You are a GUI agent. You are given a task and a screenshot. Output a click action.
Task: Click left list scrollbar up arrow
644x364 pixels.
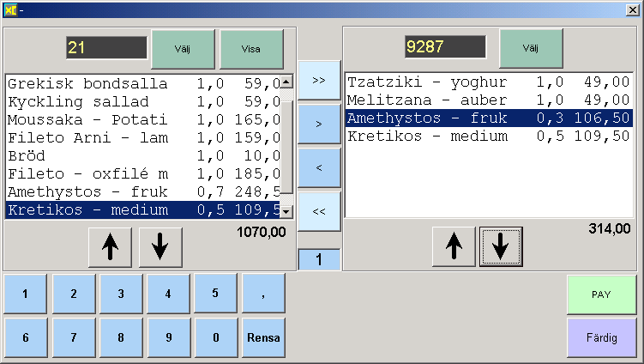pyautogui.click(x=286, y=82)
